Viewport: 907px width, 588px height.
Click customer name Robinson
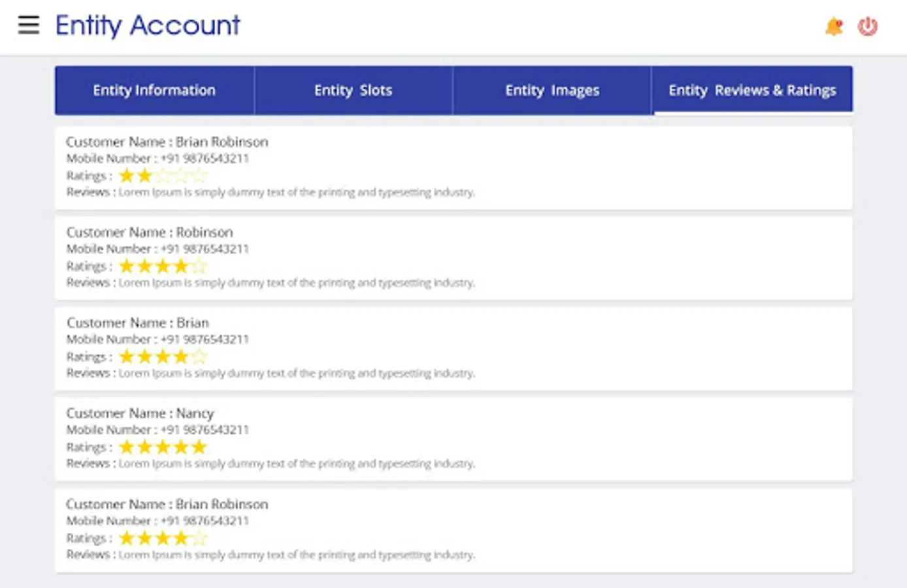coord(205,233)
